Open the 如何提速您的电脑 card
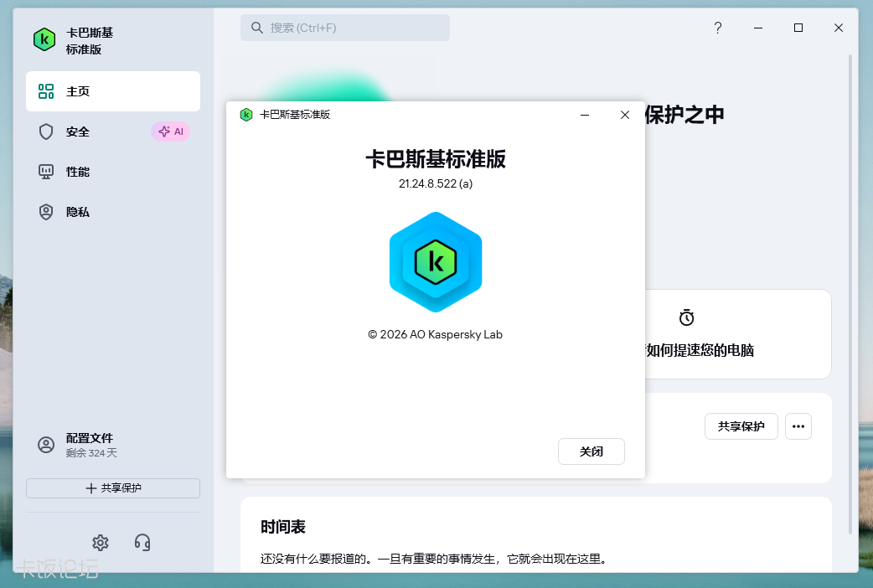873x588 pixels. (738, 334)
